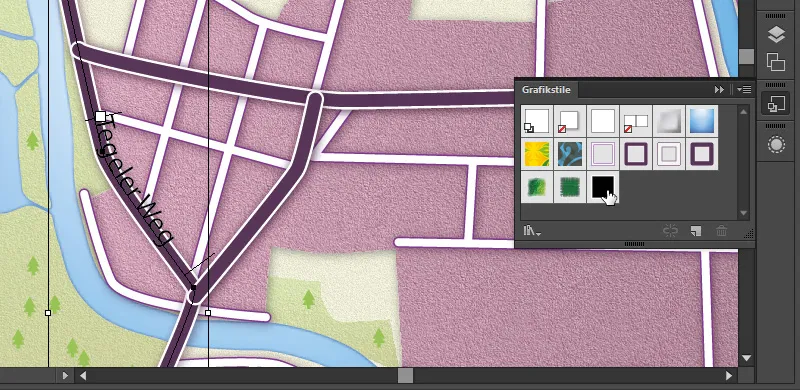Apply the solid black graphic style

click(x=603, y=187)
